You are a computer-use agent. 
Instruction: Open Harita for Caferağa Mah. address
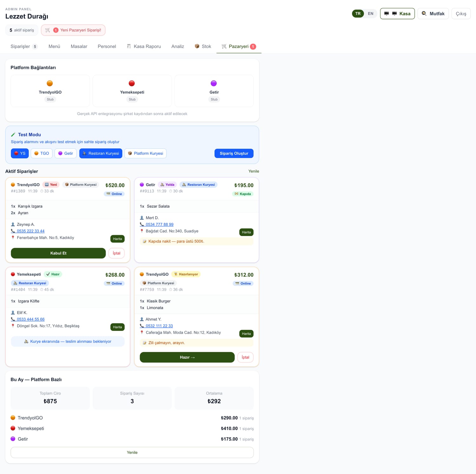[246, 334]
